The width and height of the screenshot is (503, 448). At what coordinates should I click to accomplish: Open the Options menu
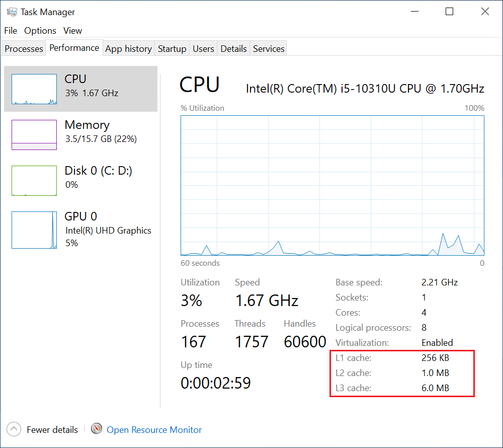(x=40, y=31)
